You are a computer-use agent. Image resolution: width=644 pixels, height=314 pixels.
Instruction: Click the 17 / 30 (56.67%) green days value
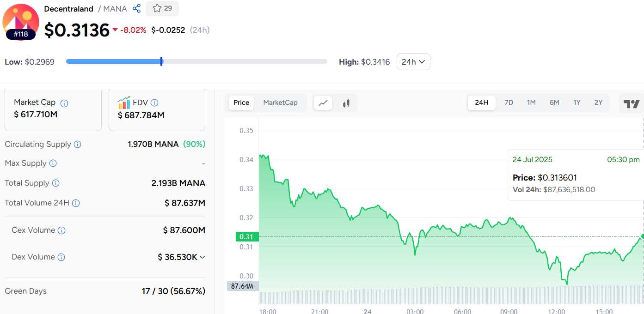pos(173,291)
